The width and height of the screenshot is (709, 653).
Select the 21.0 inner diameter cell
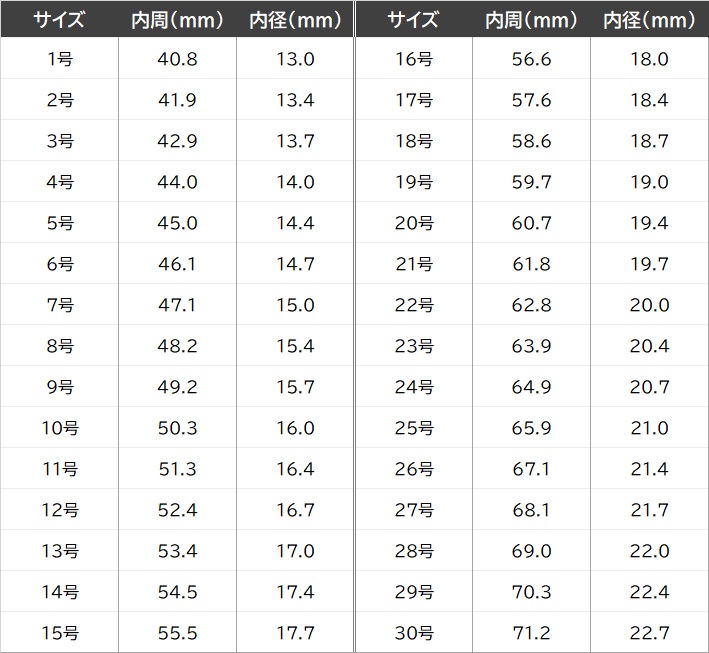[x=650, y=428]
